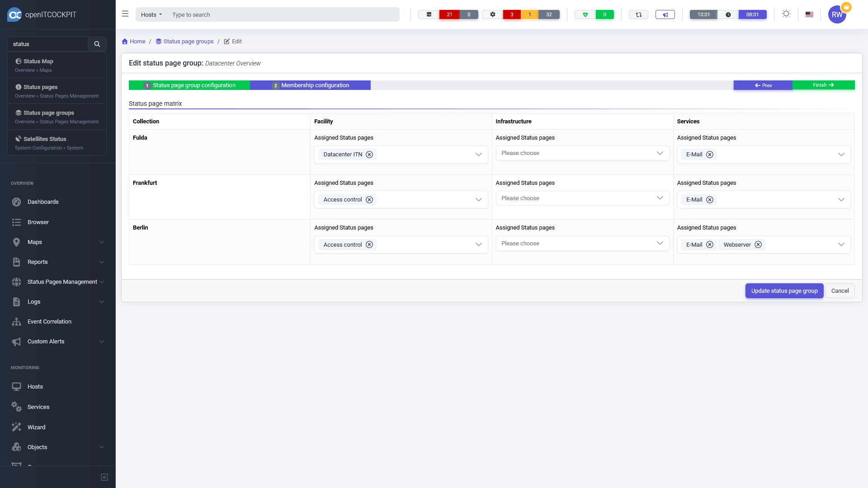
Task: Click the Type to search field
Action: pyautogui.click(x=283, y=14)
